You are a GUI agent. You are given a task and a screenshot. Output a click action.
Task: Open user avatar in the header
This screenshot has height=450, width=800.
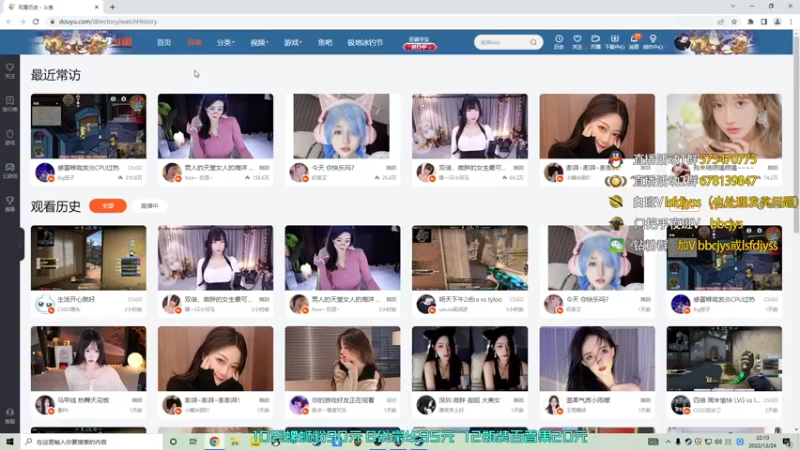click(682, 42)
